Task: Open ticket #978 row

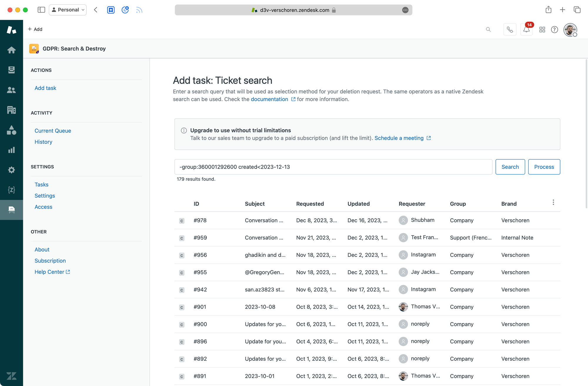Action: click(200, 220)
